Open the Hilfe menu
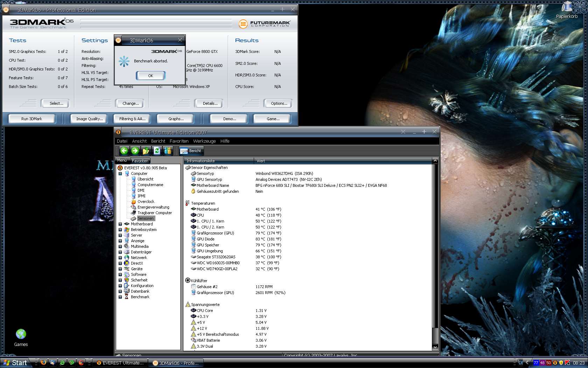The height and width of the screenshot is (368, 588). (x=225, y=141)
